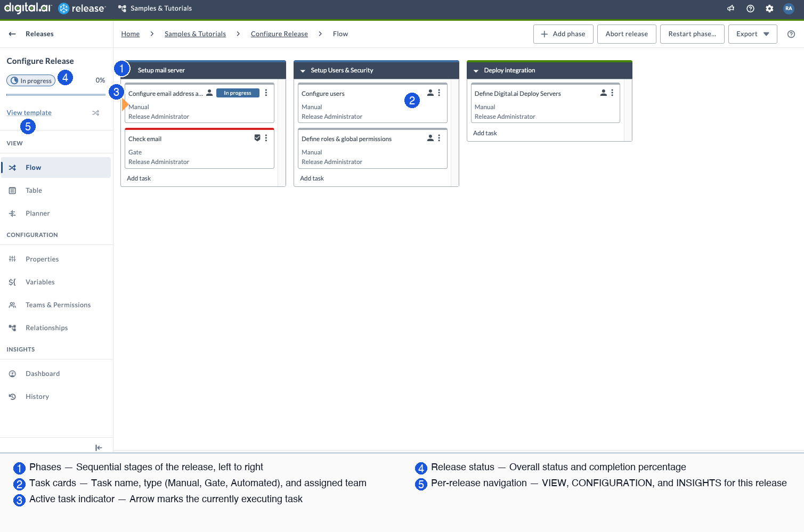This screenshot has height=532, width=804.
Task: Click the 0% completion percentage
Action: point(100,80)
